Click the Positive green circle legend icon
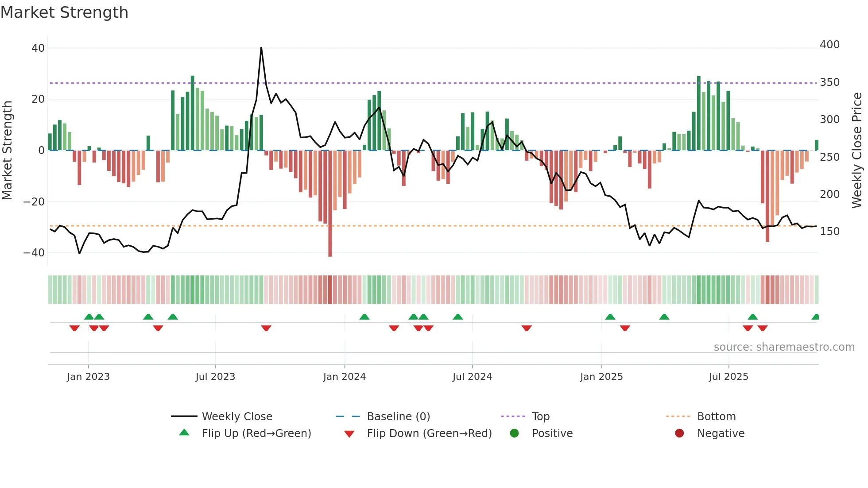Viewport: 868px width, 488px height. tap(514, 433)
